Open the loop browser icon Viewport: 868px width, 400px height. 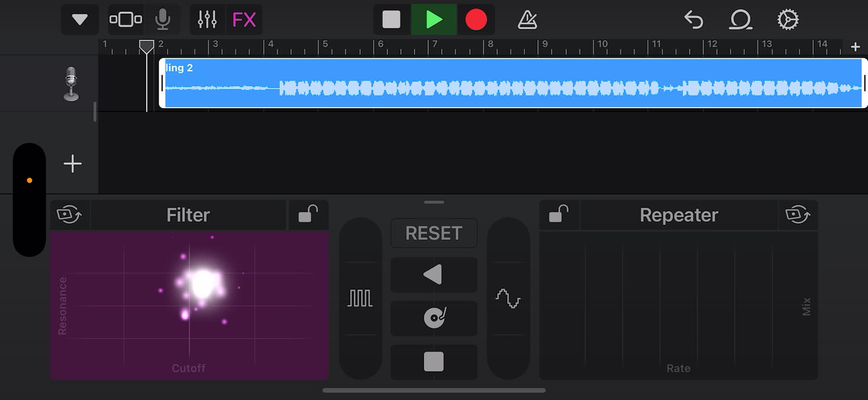[x=740, y=20]
